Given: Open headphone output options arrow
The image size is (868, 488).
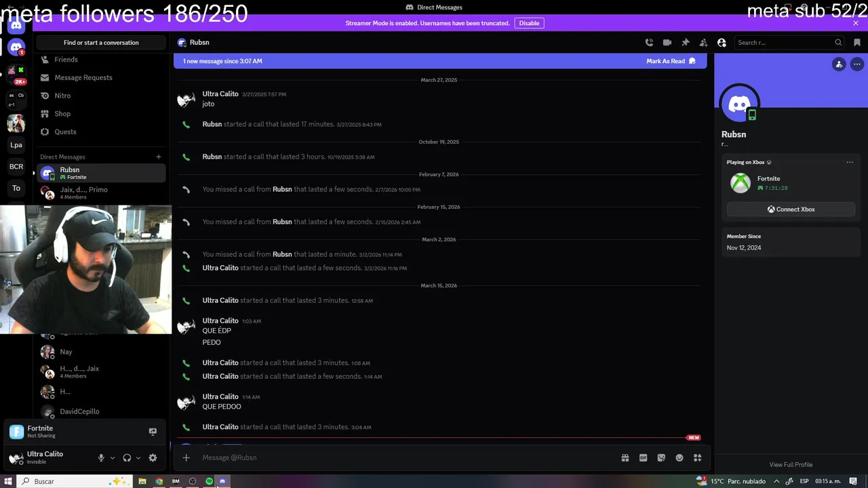Looking at the screenshot, I should click(x=138, y=458).
